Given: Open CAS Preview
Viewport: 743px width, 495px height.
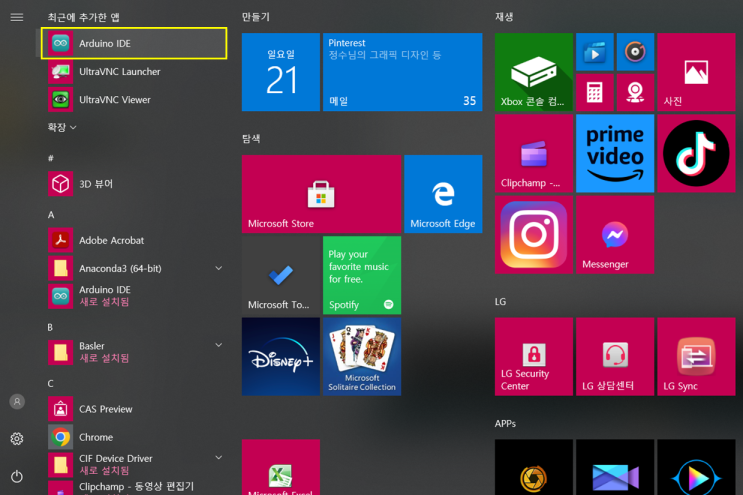Looking at the screenshot, I should [134, 409].
